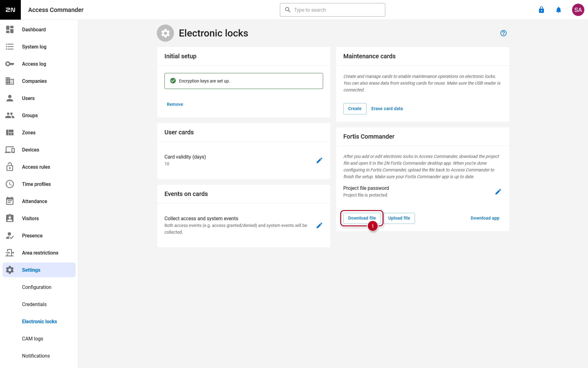This screenshot has width=588, height=368.
Task: Go to Access rules
Action: tap(39, 167)
